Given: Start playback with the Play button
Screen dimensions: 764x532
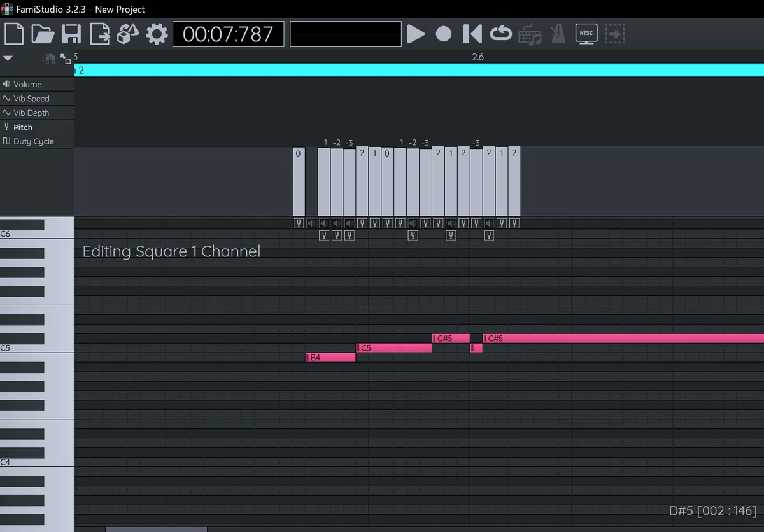Looking at the screenshot, I should pyautogui.click(x=416, y=34).
